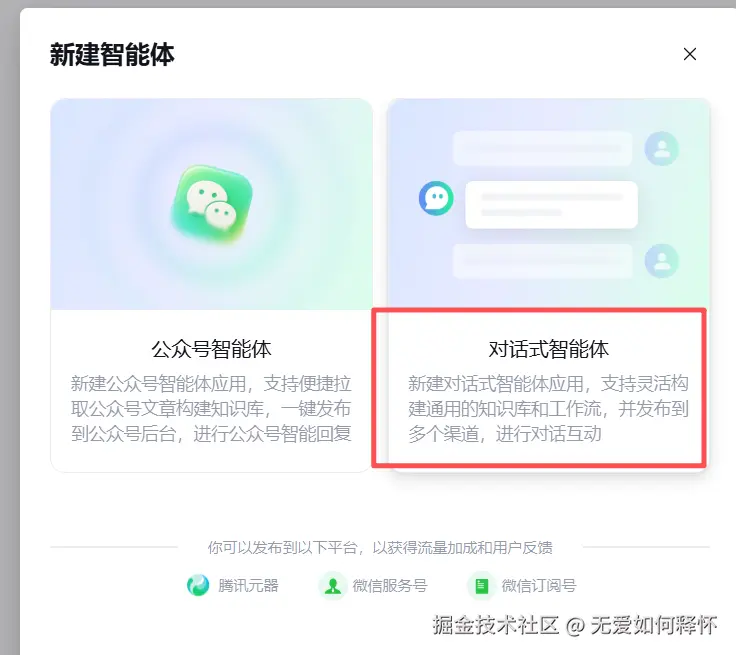Click the bottom user avatar icon
736x655 pixels.
click(661, 261)
